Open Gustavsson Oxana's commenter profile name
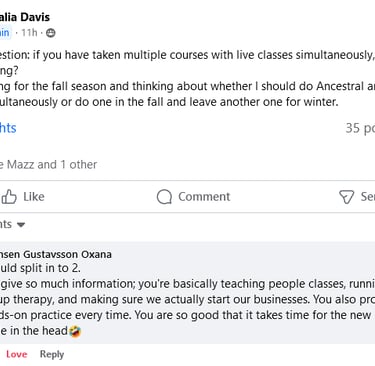 point(56,254)
